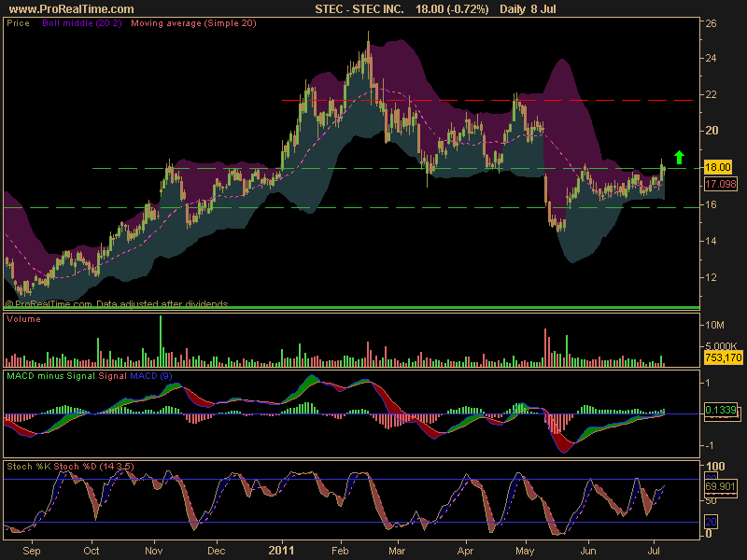This screenshot has height=560, width=747.
Task: Click the 753,170 volume value tag
Action: click(723, 357)
